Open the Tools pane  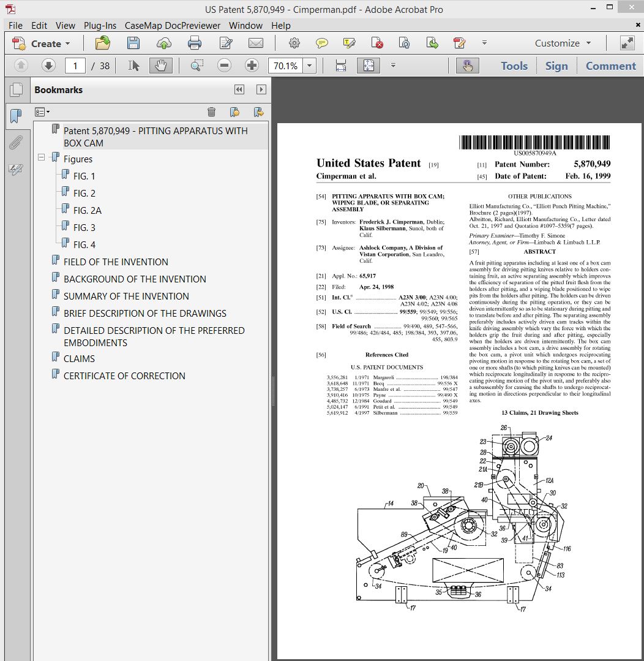coord(514,66)
